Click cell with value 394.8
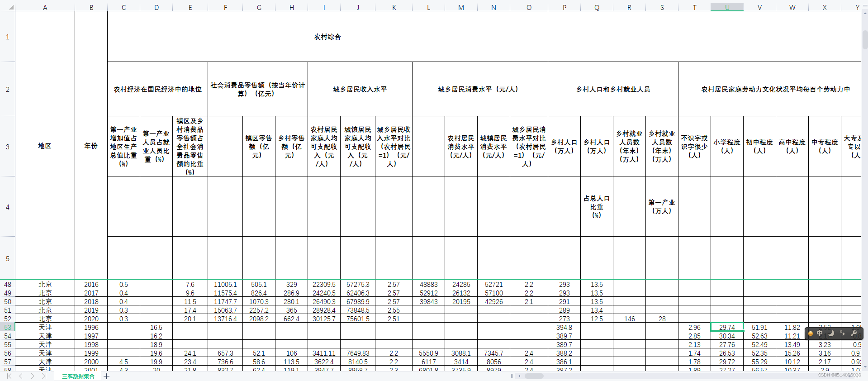 click(x=564, y=327)
